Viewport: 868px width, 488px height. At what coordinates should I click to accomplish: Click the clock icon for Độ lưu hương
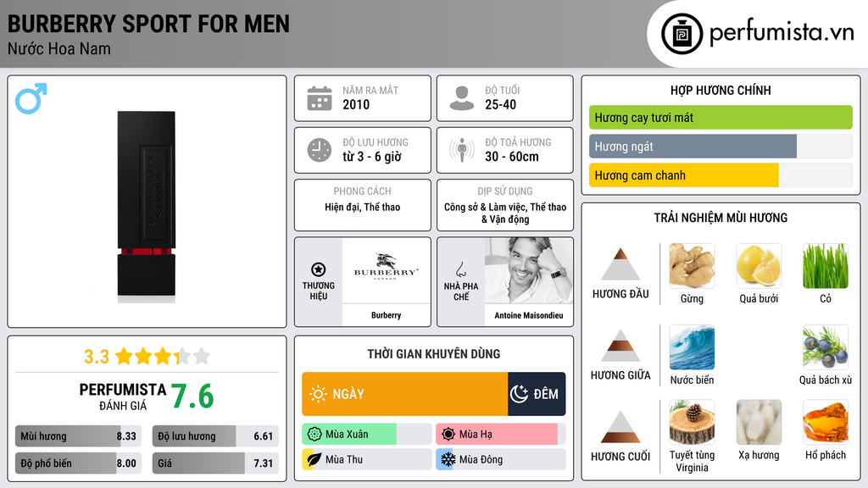tap(320, 150)
